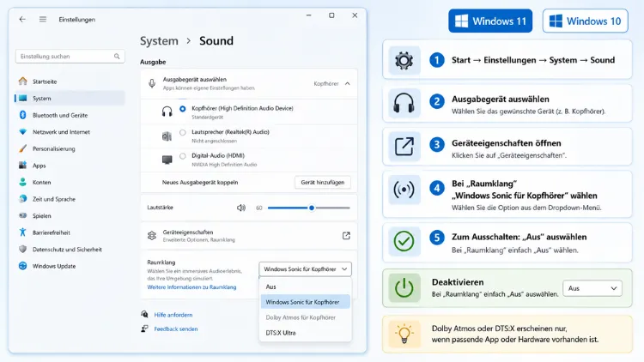This screenshot has height=362, width=644.
Task: Click step 3 'Geräteeigenschaften öffnen' heading
Action: click(506, 143)
